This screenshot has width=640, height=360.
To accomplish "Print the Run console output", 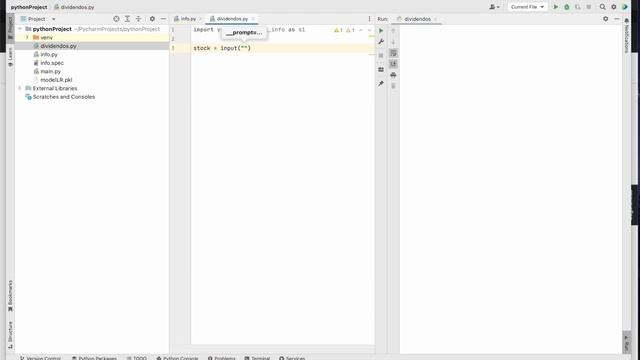I will click(393, 75).
